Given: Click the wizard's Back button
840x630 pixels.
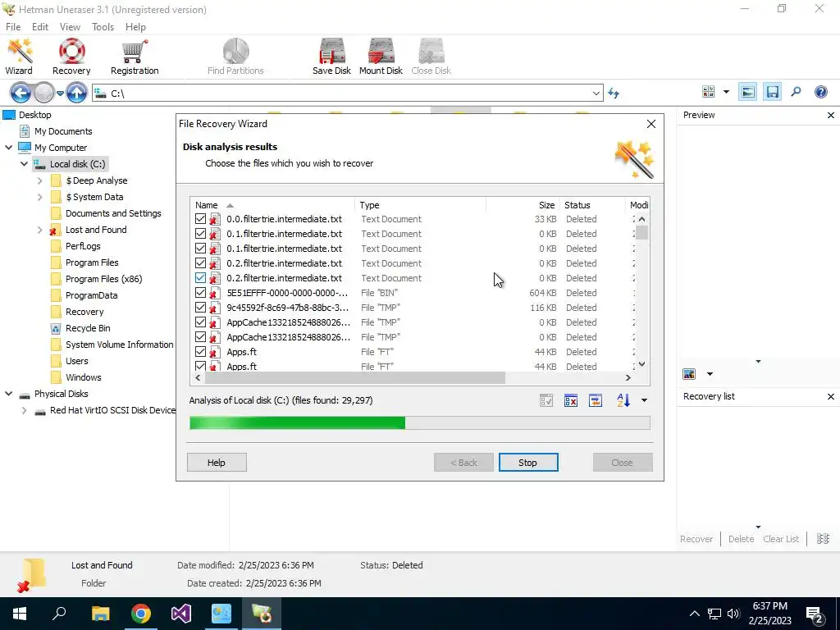Looking at the screenshot, I should (x=463, y=463).
